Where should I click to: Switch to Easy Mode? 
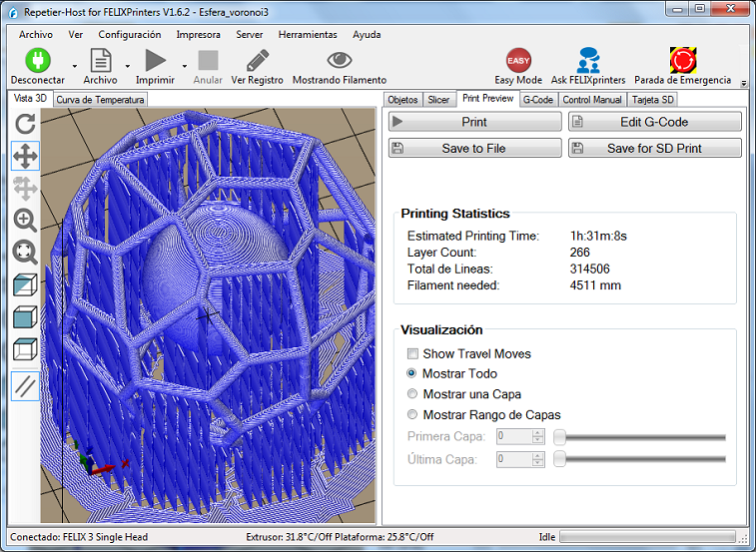click(x=518, y=60)
